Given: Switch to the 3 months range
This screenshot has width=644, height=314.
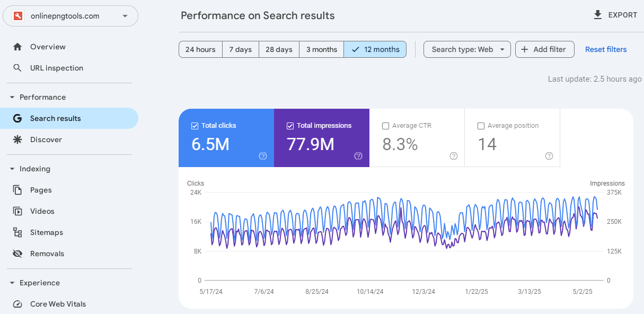Looking at the screenshot, I should [x=321, y=49].
